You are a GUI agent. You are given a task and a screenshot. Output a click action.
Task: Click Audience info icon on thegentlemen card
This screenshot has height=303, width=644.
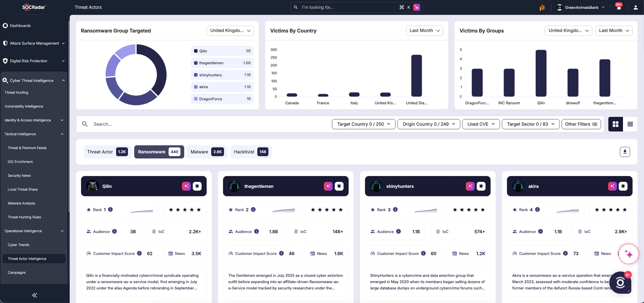click(x=256, y=232)
